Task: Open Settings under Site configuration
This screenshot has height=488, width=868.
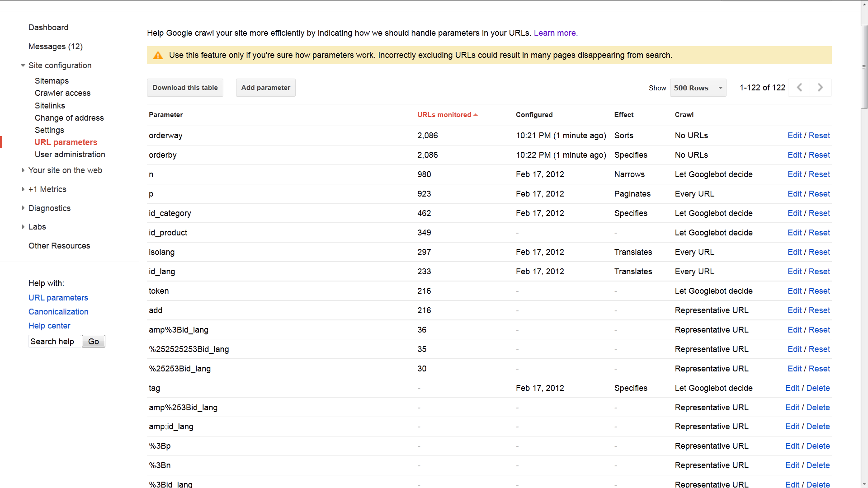Action: coord(49,130)
